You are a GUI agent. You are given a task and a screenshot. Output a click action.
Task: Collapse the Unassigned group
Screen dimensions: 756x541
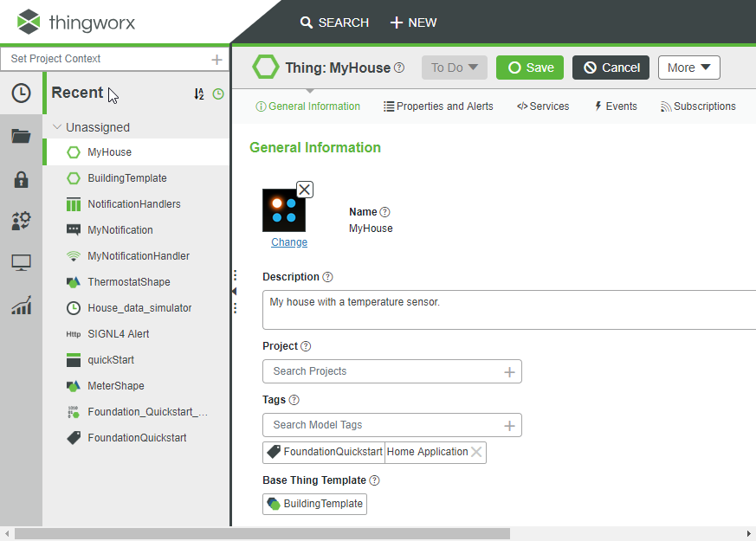(57, 127)
